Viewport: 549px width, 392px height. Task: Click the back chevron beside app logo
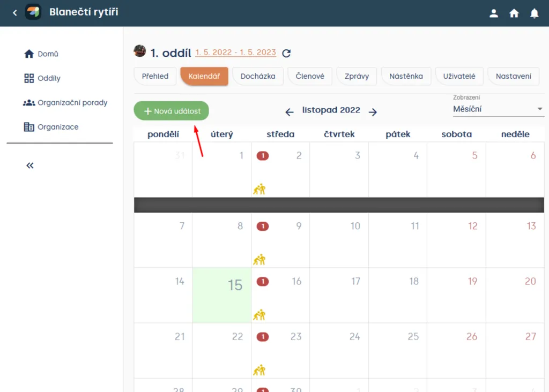point(14,13)
